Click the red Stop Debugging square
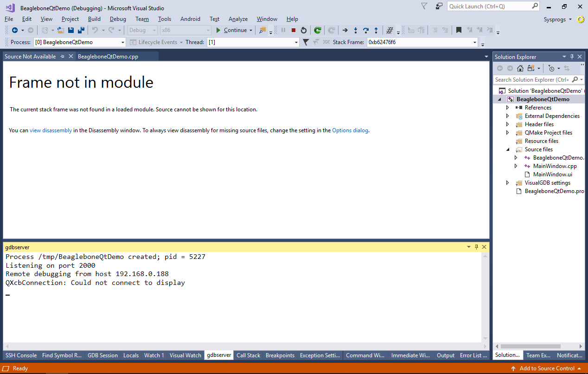Screen dimensions: 588x374 coord(294,30)
